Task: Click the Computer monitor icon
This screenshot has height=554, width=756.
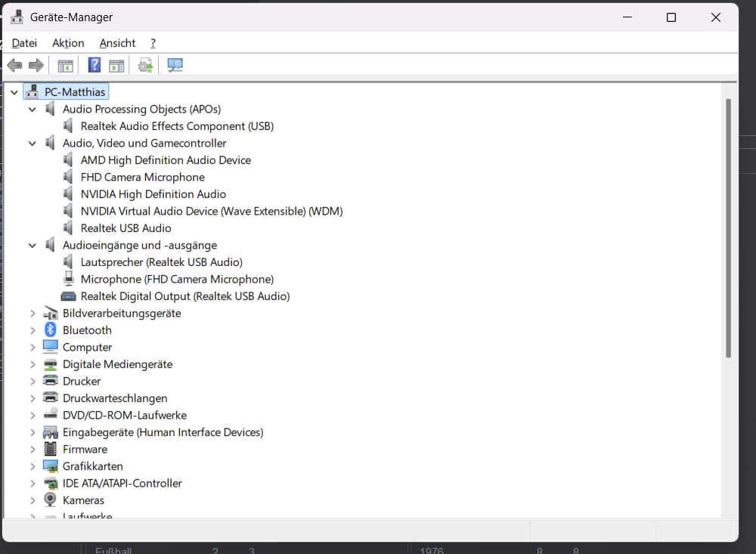Action: coord(50,347)
